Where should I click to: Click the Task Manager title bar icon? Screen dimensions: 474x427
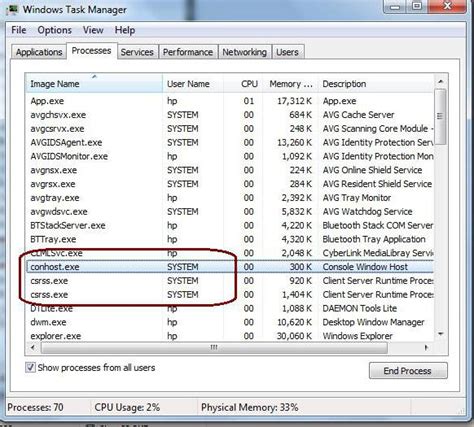(12, 9)
